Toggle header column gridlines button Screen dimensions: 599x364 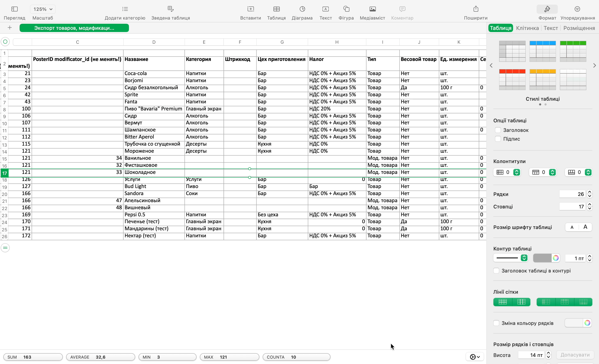pos(546,302)
